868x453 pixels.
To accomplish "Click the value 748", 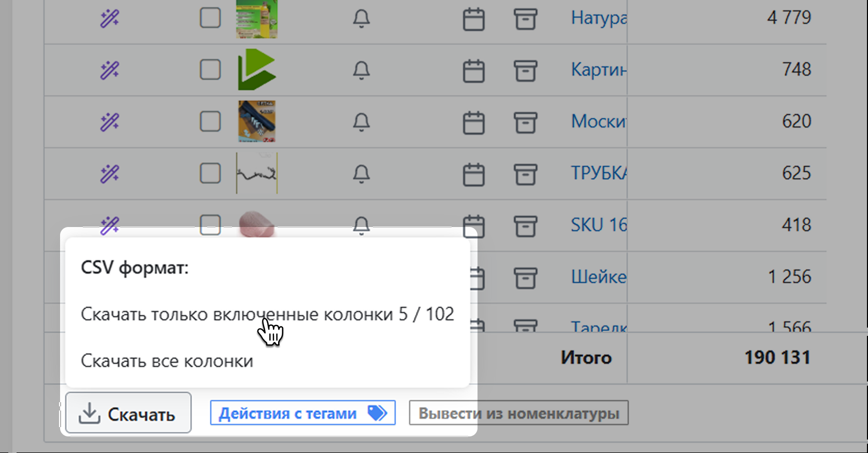I will [x=797, y=69].
